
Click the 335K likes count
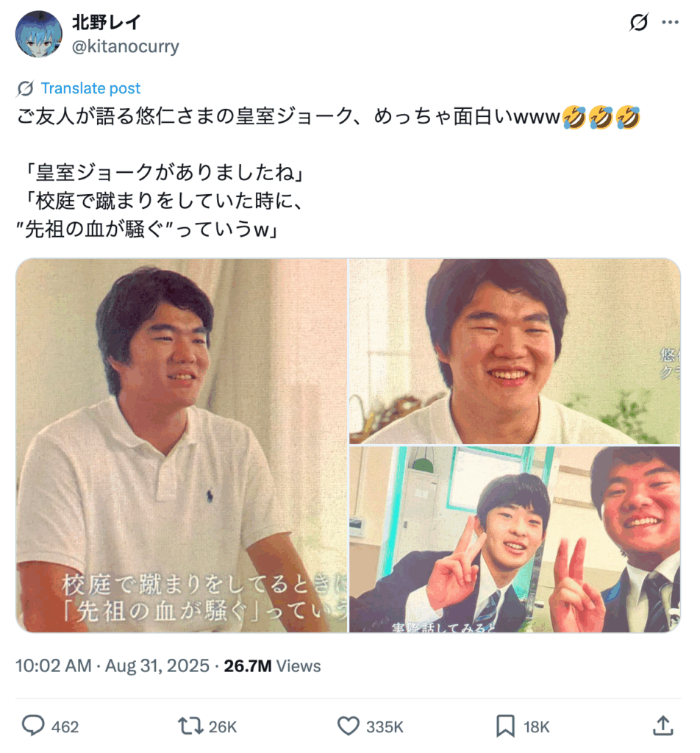385,727
